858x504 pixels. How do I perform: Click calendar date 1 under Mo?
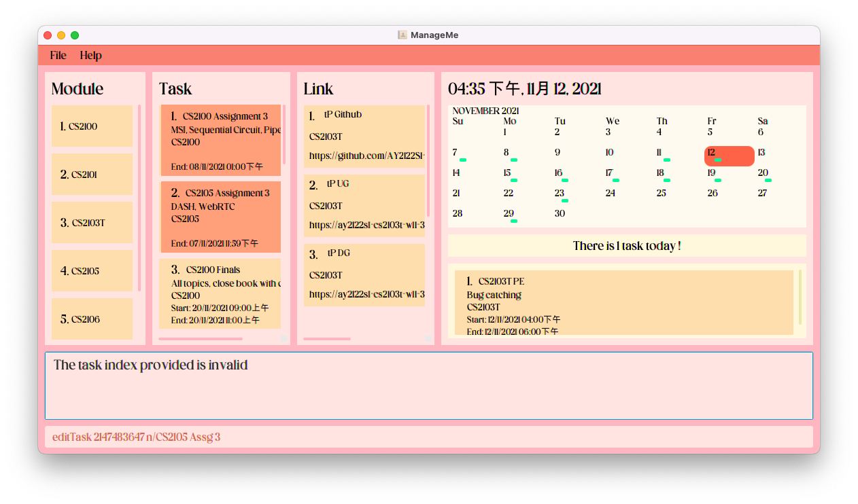[x=505, y=132]
